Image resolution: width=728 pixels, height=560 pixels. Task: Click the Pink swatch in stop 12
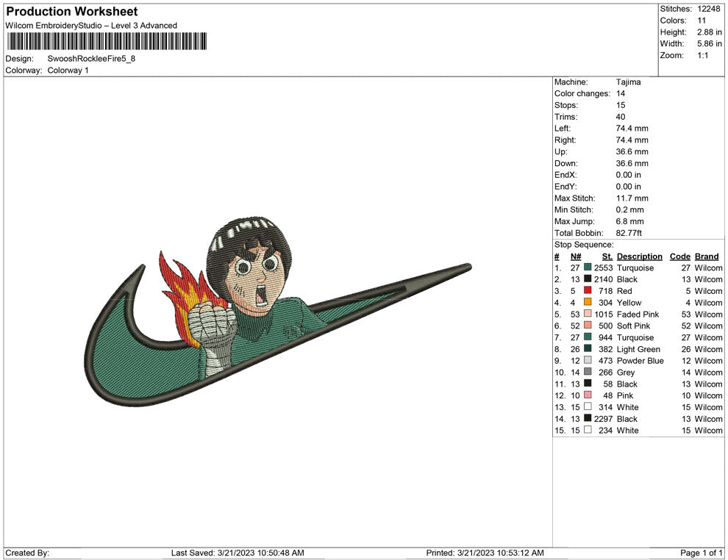pos(588,395)
